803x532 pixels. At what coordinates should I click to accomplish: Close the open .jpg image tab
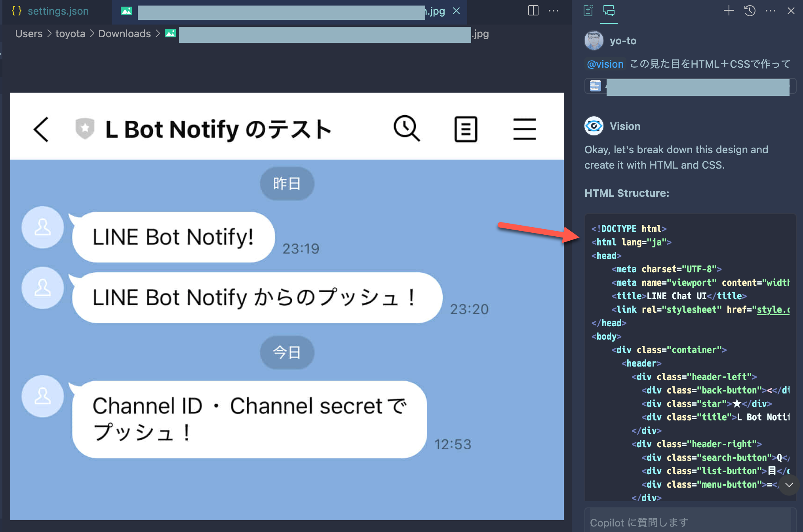point(457,11)
